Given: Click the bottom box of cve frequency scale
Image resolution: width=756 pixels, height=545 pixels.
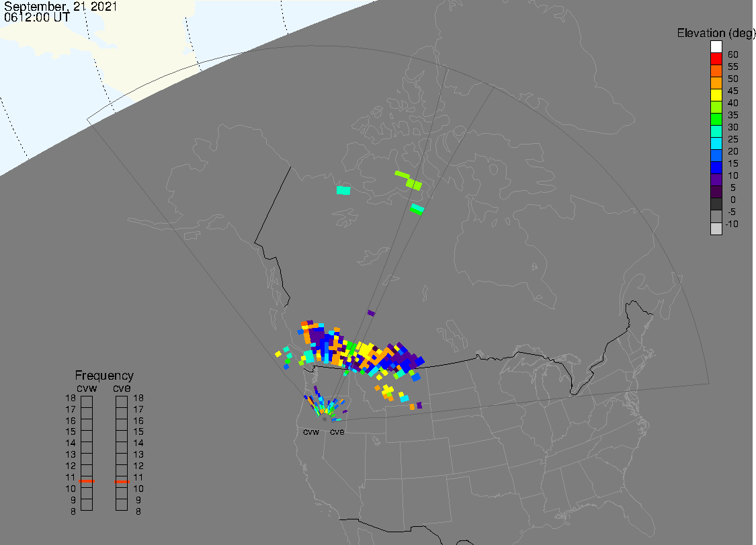Looking at the screenshot, I should tap(122, 505).
